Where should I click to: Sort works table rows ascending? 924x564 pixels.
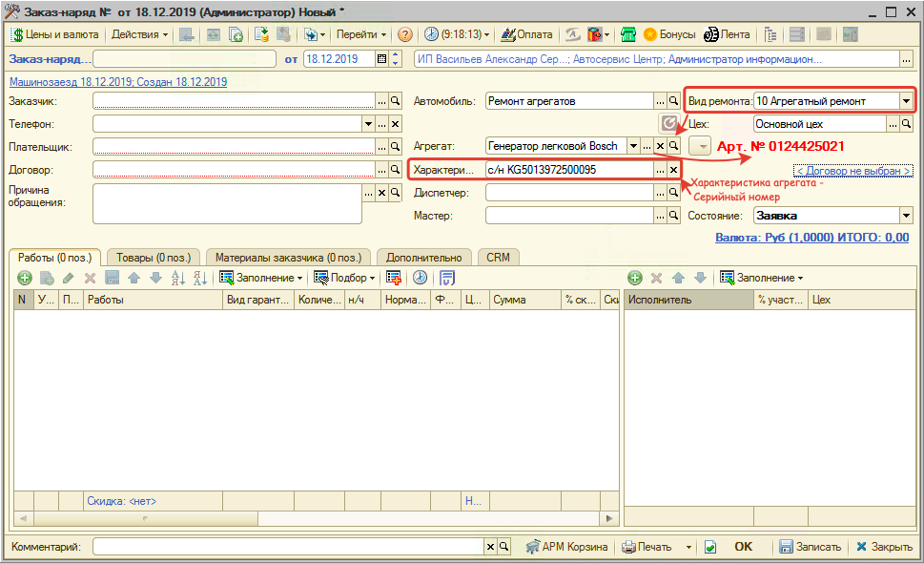click(177, 278)
